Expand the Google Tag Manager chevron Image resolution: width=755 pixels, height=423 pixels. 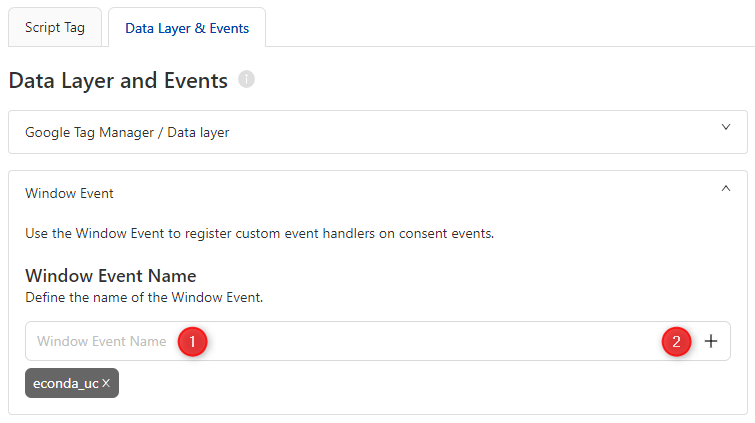point(726,128)
